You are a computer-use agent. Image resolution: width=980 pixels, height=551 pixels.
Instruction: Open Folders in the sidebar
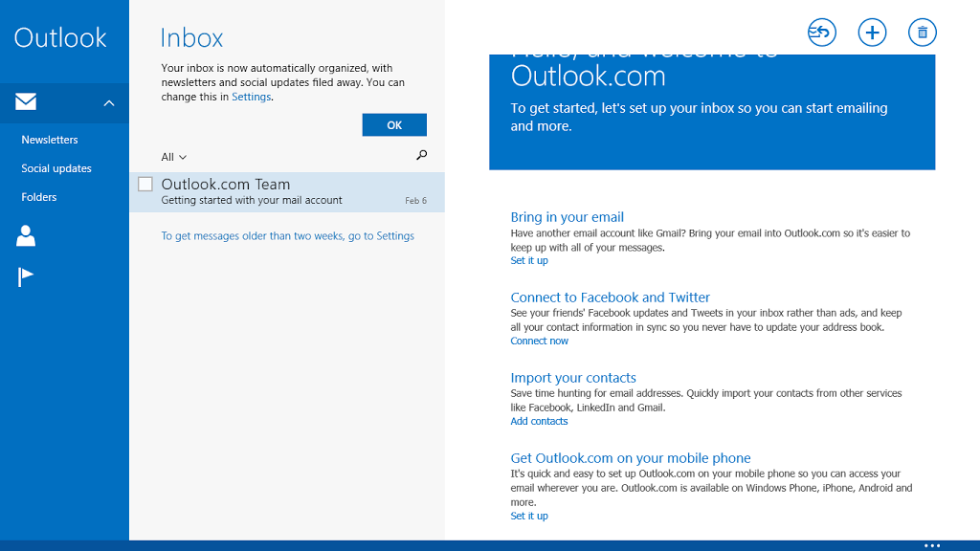pyautogui.click(x=39, y=197)
